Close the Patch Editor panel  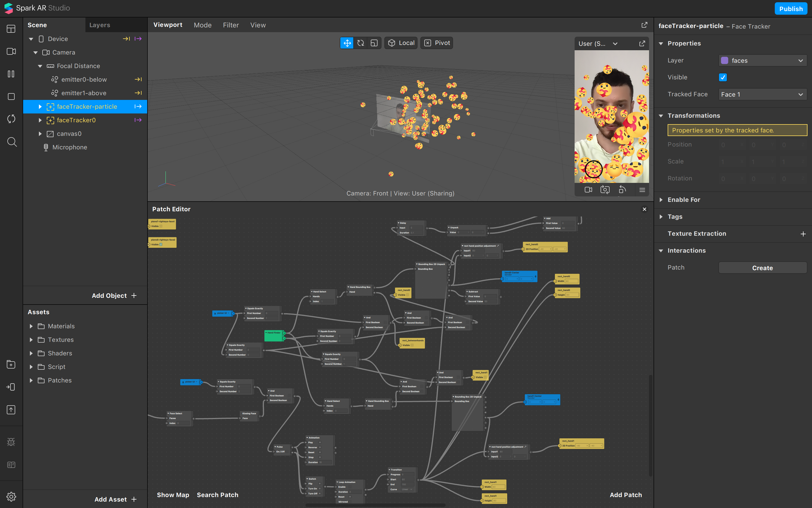(x=645, y=209)
